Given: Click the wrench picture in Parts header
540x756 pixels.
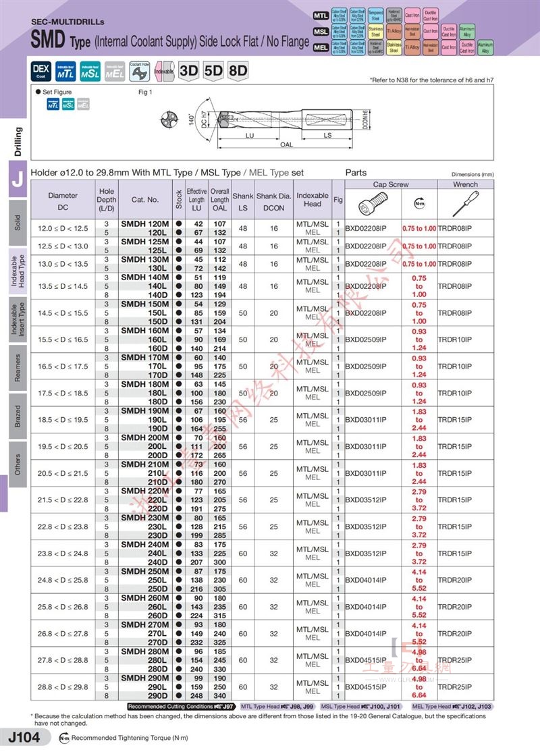Looking at the screenshot, I should (466, 203).
